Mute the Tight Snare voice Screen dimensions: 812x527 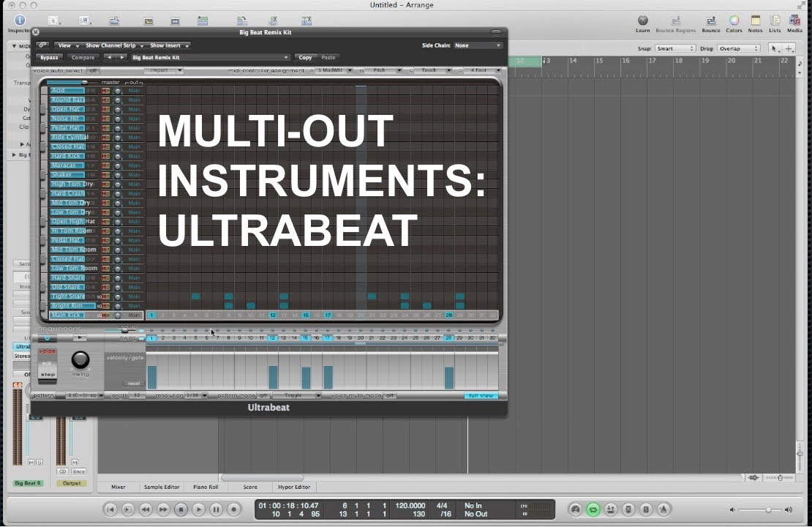click(104, 296)
